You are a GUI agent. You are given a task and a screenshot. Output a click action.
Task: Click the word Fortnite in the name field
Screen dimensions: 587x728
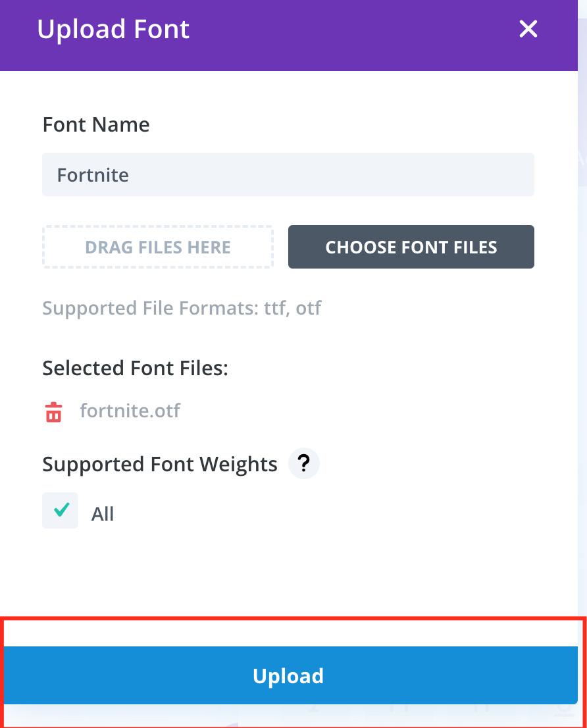(x=93, y=175)
